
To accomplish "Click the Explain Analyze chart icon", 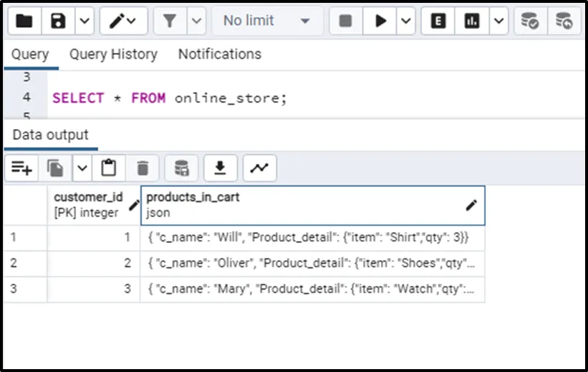I will pos(471,22).
